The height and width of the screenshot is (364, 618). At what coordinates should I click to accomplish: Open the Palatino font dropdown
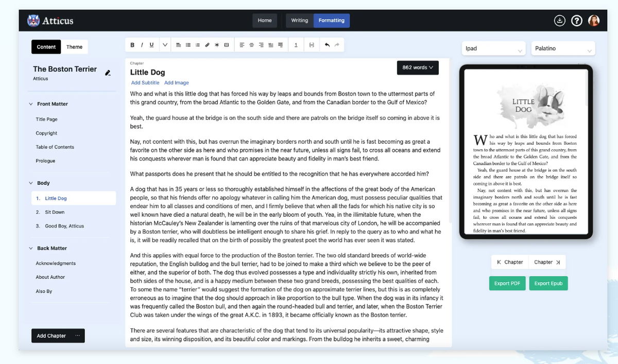click(x=563, y=48)
